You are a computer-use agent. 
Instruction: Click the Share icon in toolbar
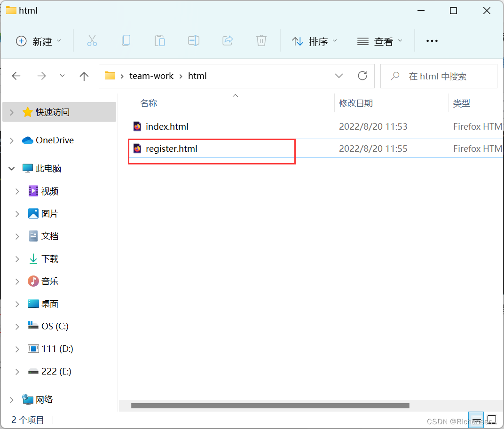point(228,41)
